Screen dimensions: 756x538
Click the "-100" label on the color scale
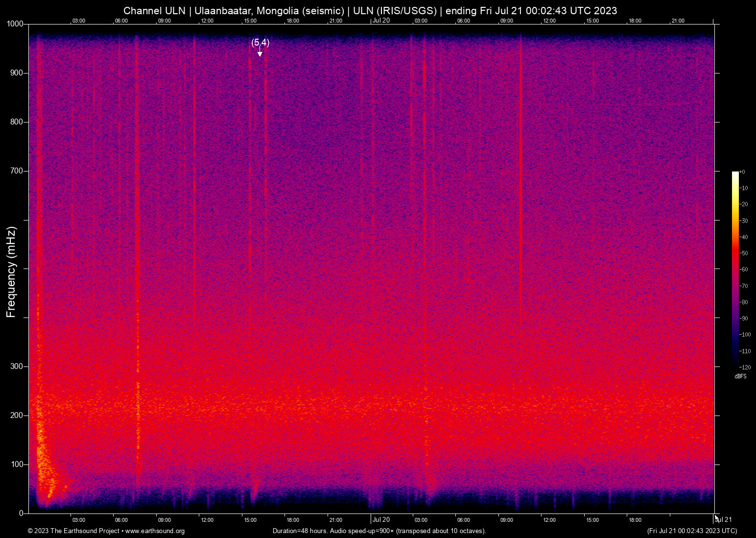click(x=745, y=335)
